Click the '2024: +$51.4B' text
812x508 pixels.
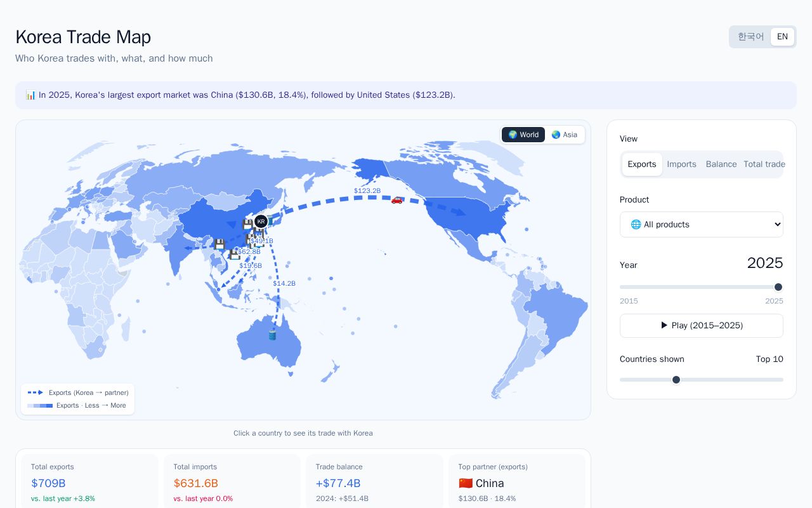click(x=342, y=498)
